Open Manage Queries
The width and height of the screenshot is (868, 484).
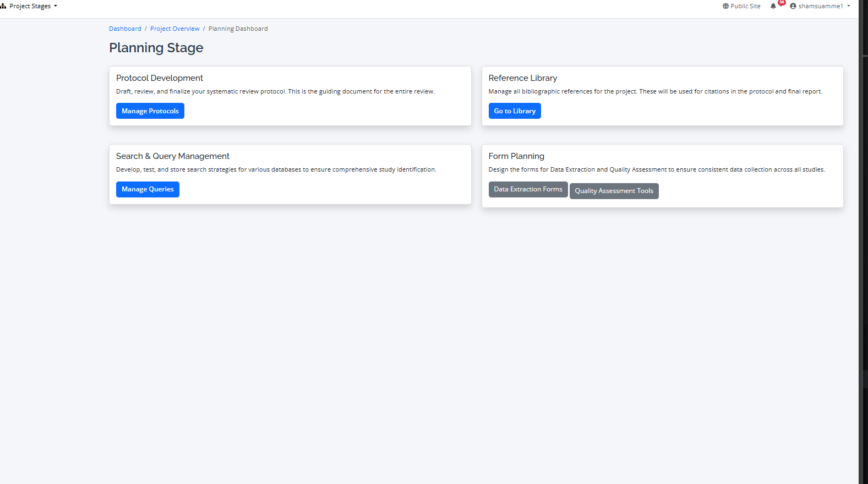pos(148,189)
